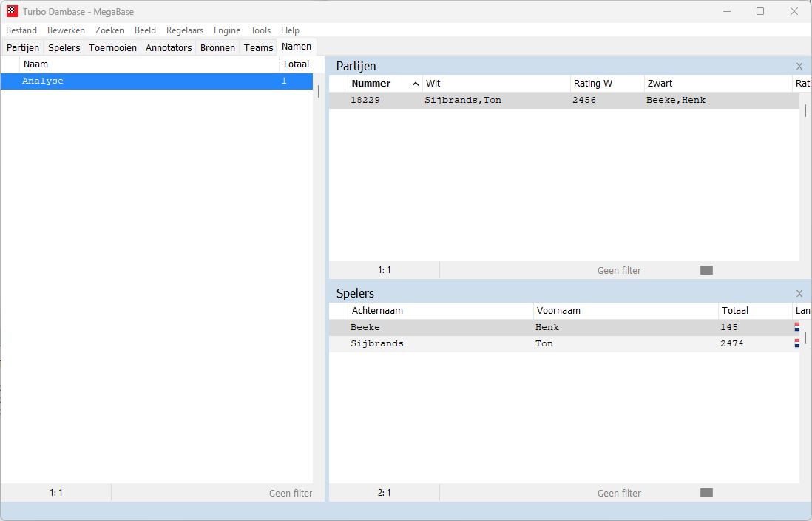
Task: Click the grey filter indicator under Spelers
Action: (706, 493)
